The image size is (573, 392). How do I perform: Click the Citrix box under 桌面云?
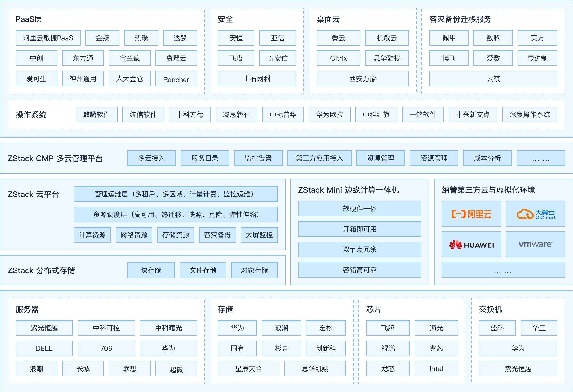(338, 58)
